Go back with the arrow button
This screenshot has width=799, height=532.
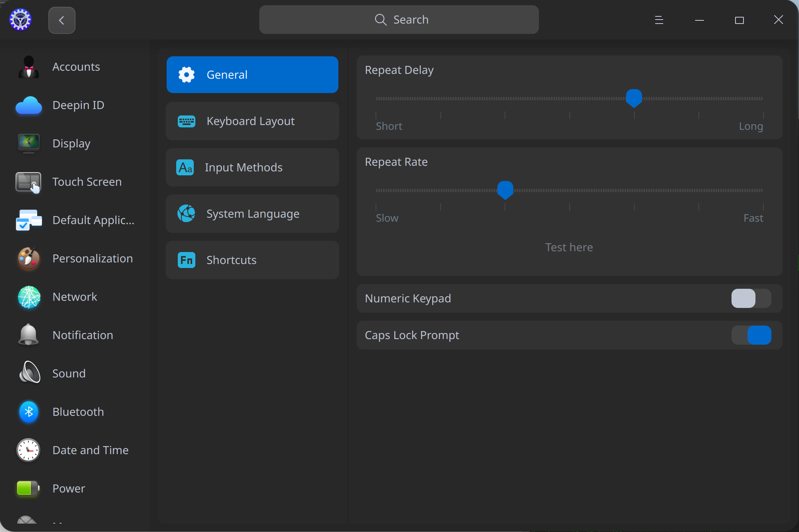pyautogui.click(x=62, y=20)
